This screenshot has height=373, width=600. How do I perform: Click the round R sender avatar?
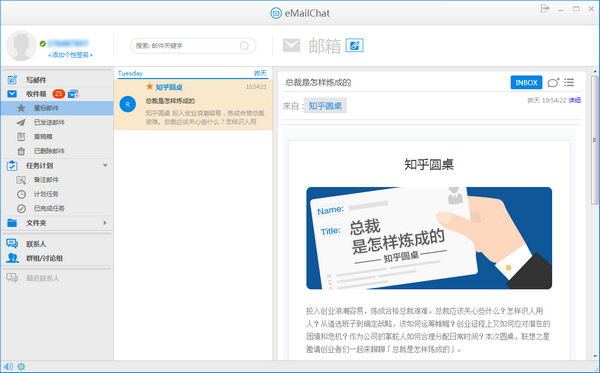(x=128, y=104)
